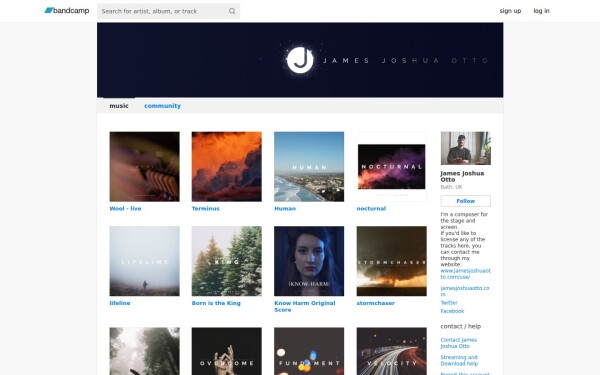Open the Lifeline album cover
The width and height of the screenshot is (600, 375).
(x=144, y=261)
